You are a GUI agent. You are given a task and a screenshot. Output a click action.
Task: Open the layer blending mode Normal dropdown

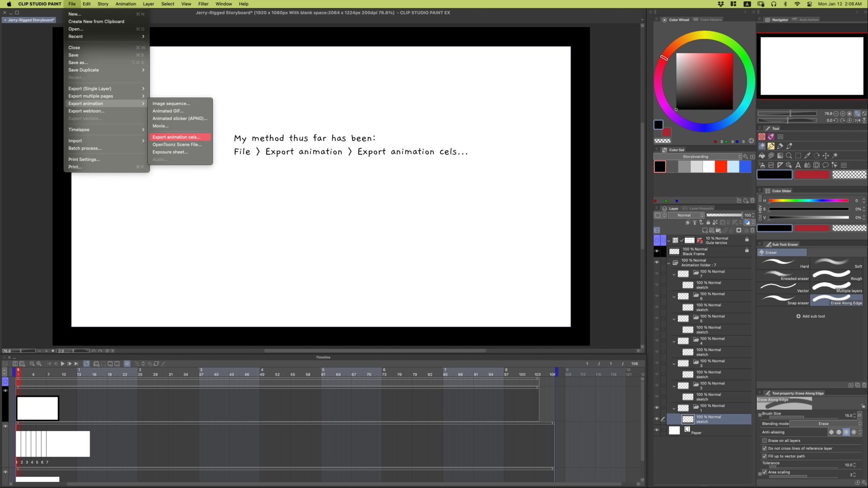686,216
